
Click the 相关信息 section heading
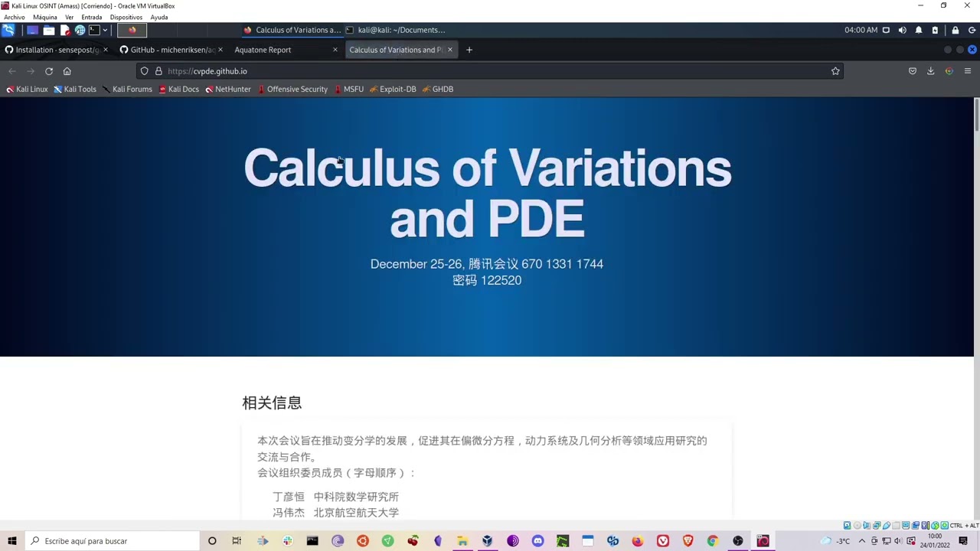tap(272, 403)
